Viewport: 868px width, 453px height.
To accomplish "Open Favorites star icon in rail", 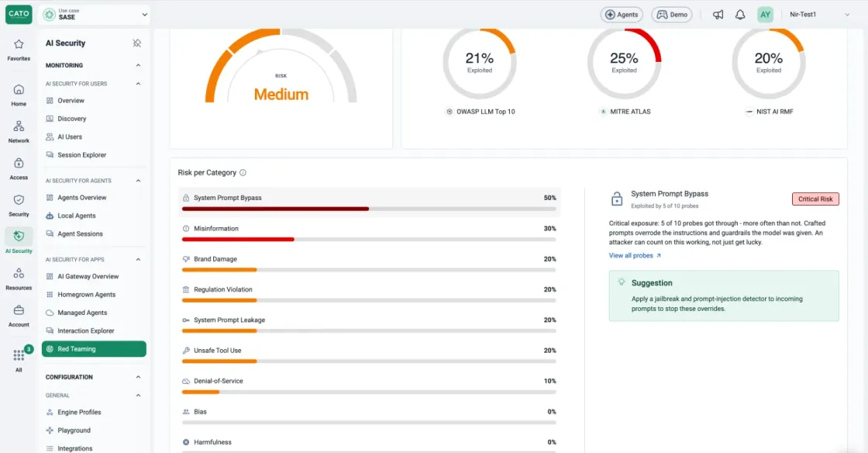I will [x=19, y=44].
